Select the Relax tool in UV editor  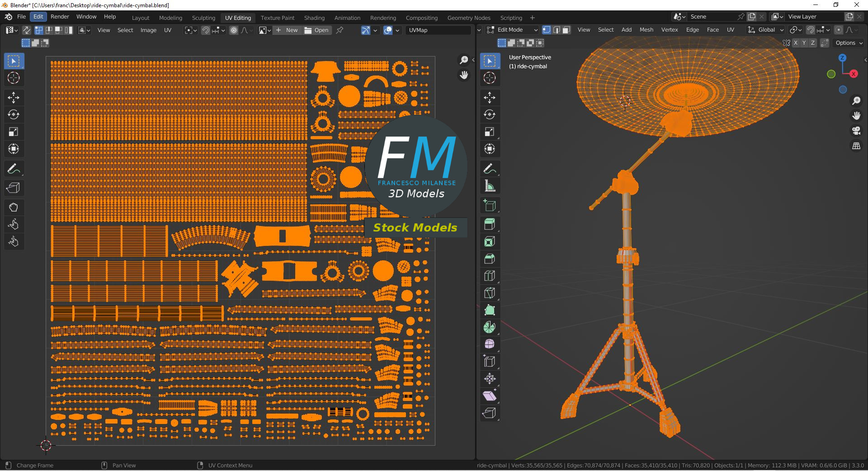14,225
